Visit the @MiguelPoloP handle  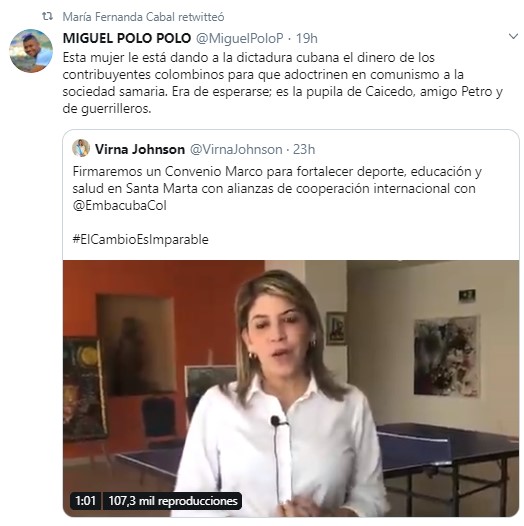(239, 38)
